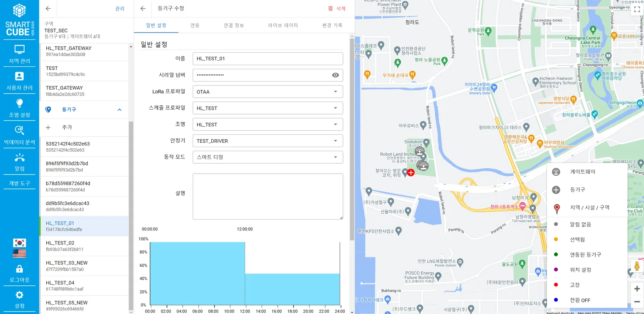Select HL_TEST_02 fixture
Viewport: 644px width, 314px height.
point(84,246)
